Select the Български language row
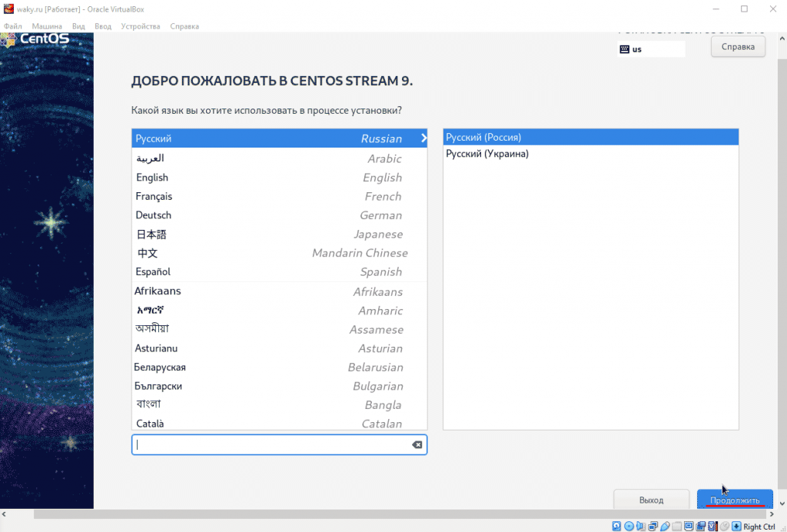787x532 pixels. (279, 386)
